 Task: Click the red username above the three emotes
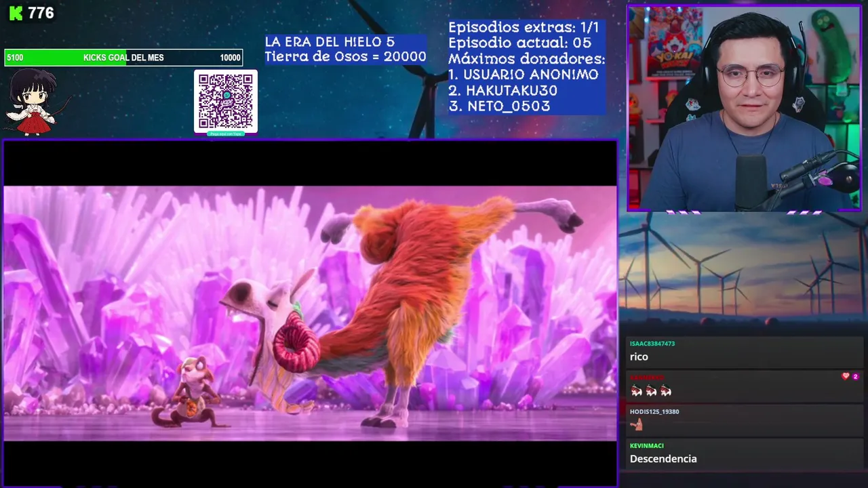[x=647, y=378]
